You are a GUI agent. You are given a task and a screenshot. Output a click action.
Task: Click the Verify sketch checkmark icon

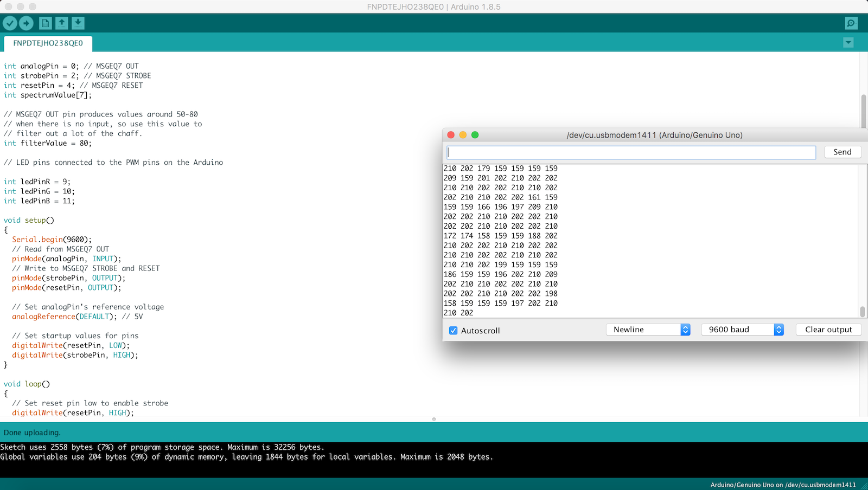tap(10, 23)
